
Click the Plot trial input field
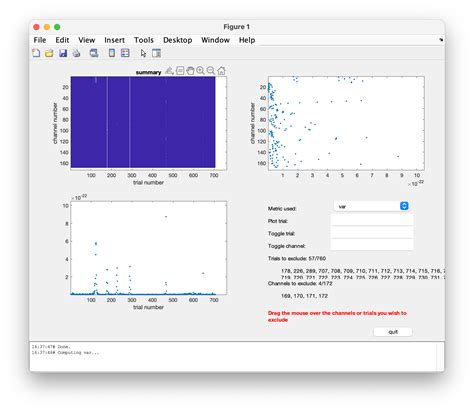tap(372, 220)
